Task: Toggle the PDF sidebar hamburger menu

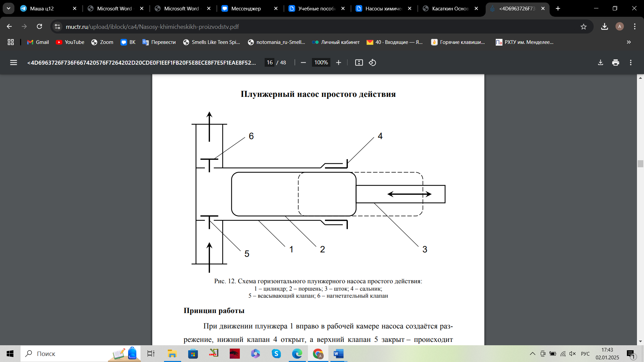Action: pos(13,62)
